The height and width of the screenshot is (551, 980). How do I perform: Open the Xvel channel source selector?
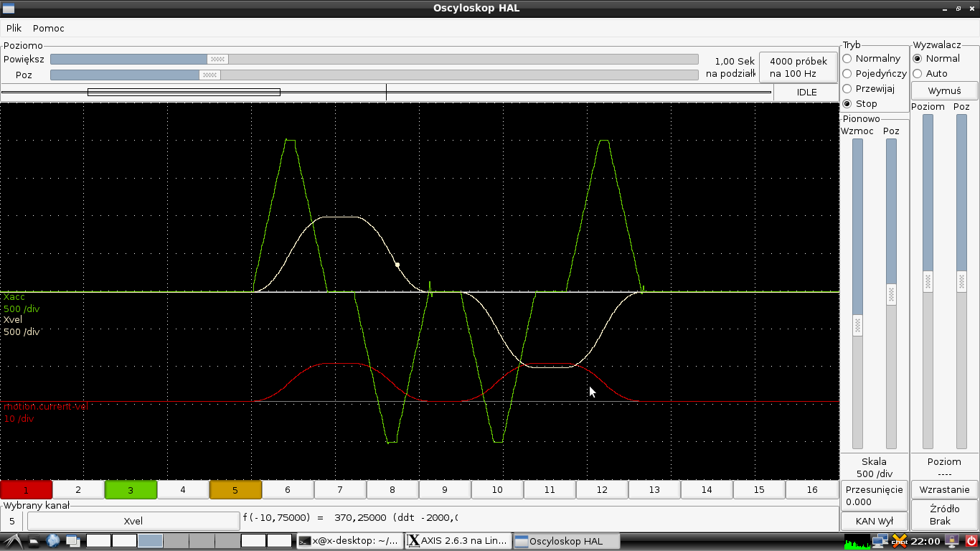133,521
